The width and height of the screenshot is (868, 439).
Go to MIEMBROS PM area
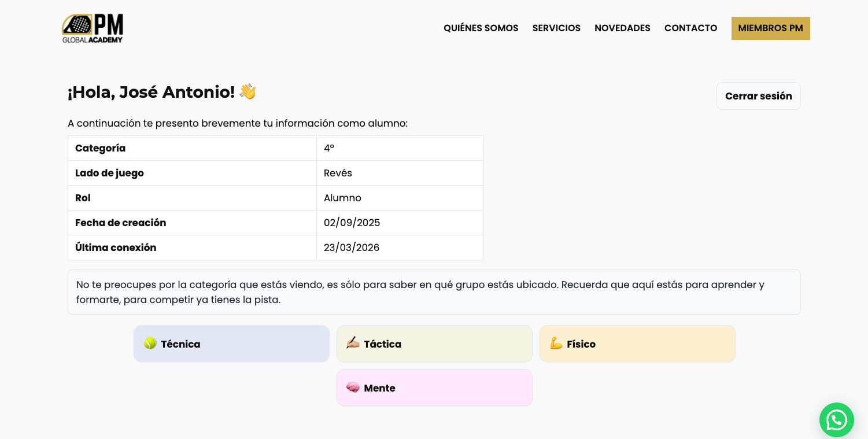tap(770, 28)
